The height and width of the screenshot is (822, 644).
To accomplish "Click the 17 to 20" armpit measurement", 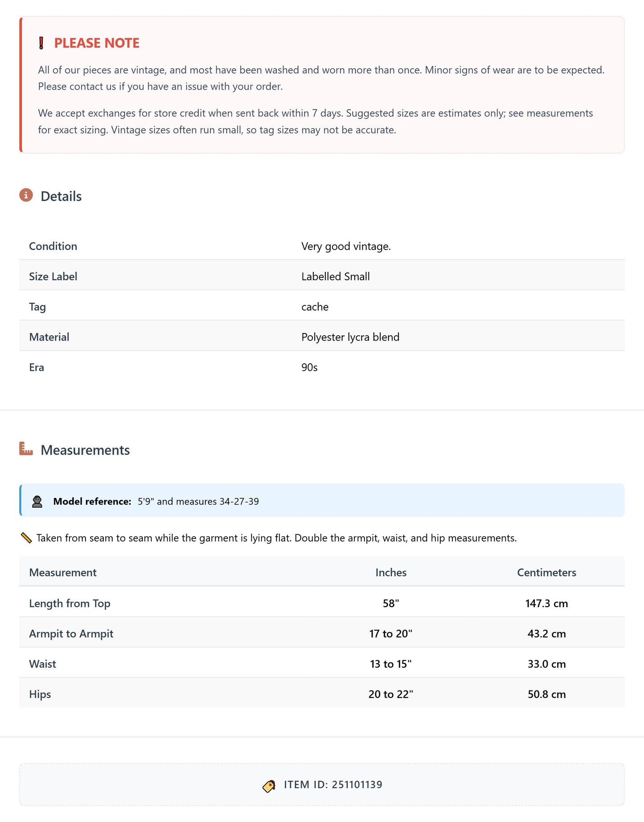I will (x=391, y=634).
